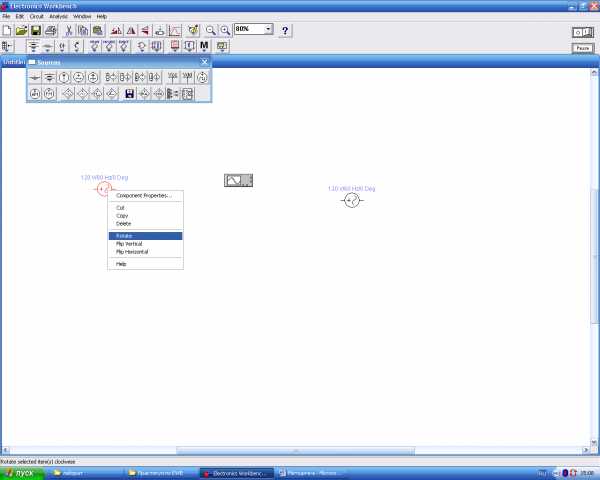The image size is (600, 480).
Task: Select AM Source in Sources palette
Action: (35, 94)
